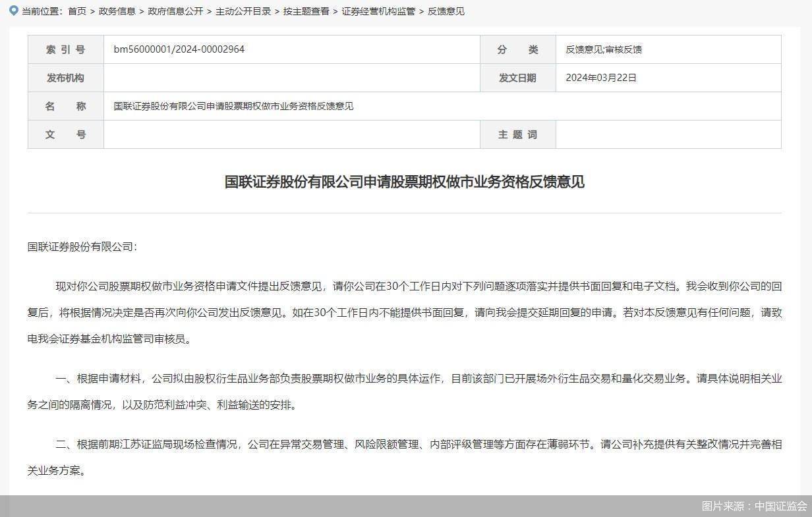Viewport: 812px width, 517px height.
Task: Select index number bm56000001/2024-00002964
Action: click(x=179, y=49)
